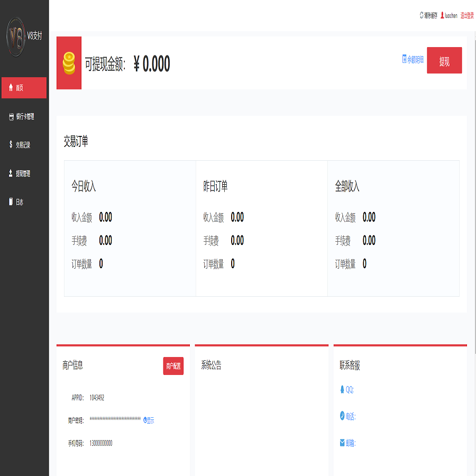Screen dimensions: 476x476
Task: Click the 退出登录 logout link
Action: 467,16
